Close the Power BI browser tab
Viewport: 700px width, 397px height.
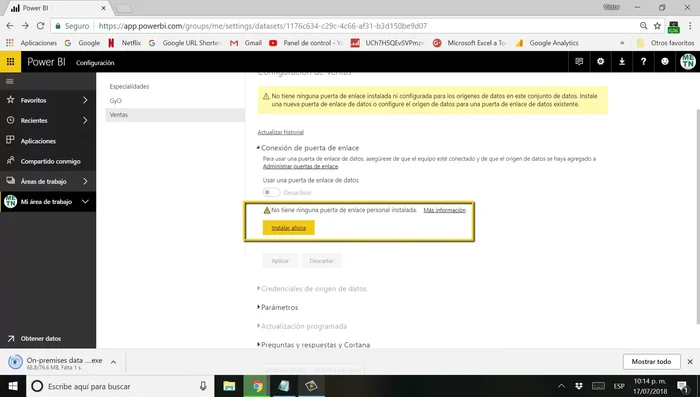click(x=104, y=8)
